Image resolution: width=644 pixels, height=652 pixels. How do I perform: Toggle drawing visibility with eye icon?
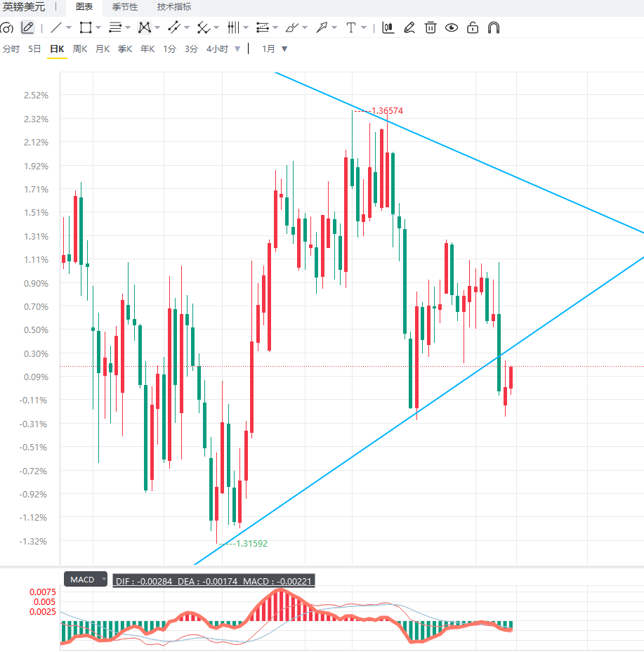[452, 28]
